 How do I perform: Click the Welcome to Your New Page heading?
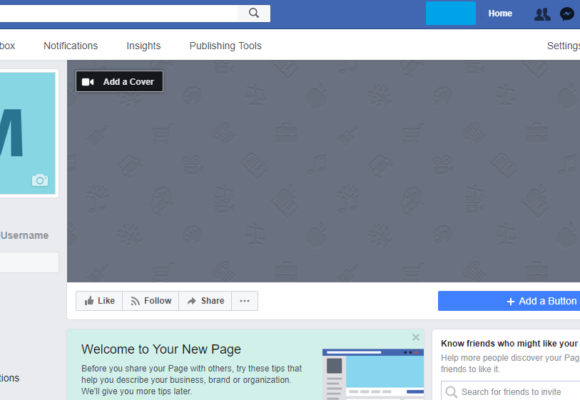(161, 349)
